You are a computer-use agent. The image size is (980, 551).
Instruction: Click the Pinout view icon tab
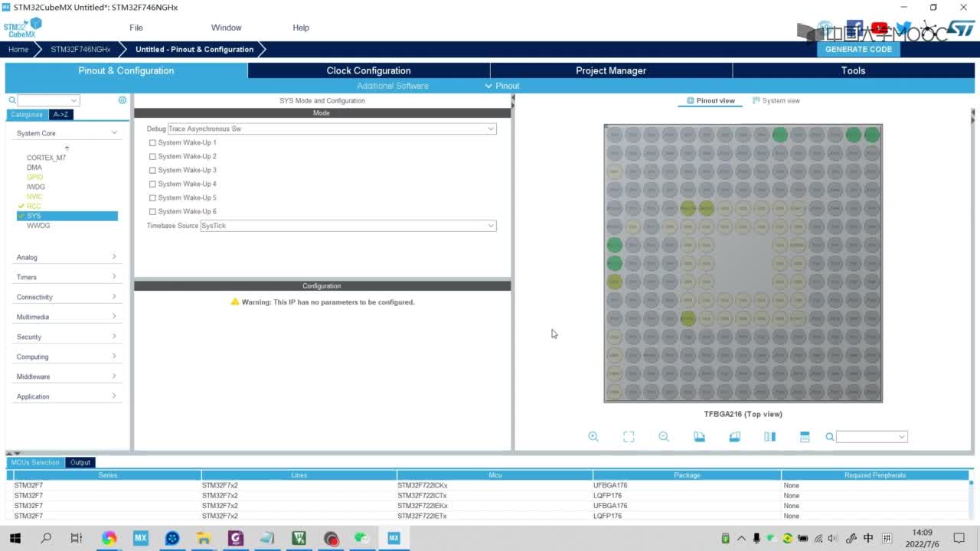tap(710, 100)
